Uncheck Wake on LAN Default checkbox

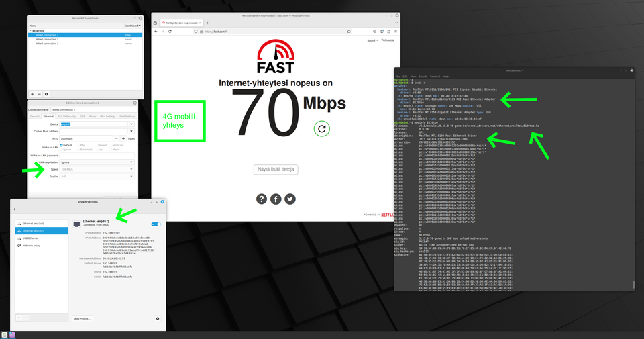61,145
